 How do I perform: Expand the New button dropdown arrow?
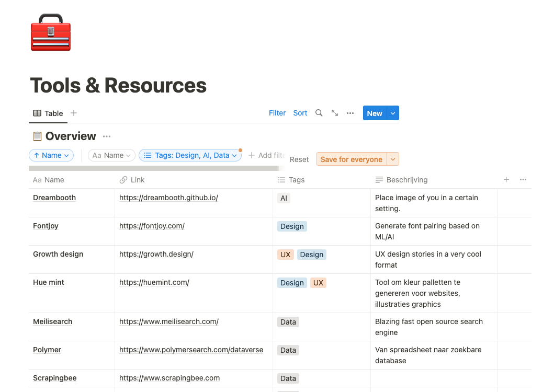coord(393,113)
